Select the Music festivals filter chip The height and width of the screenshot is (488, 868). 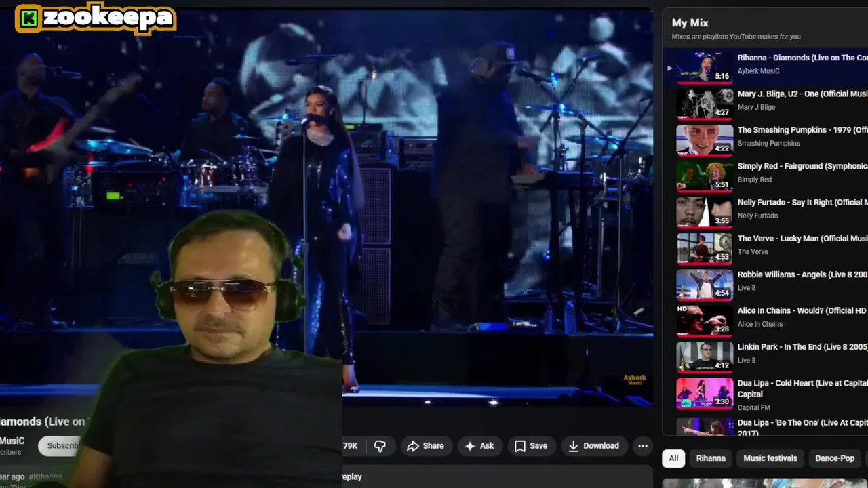pos(770,458)
